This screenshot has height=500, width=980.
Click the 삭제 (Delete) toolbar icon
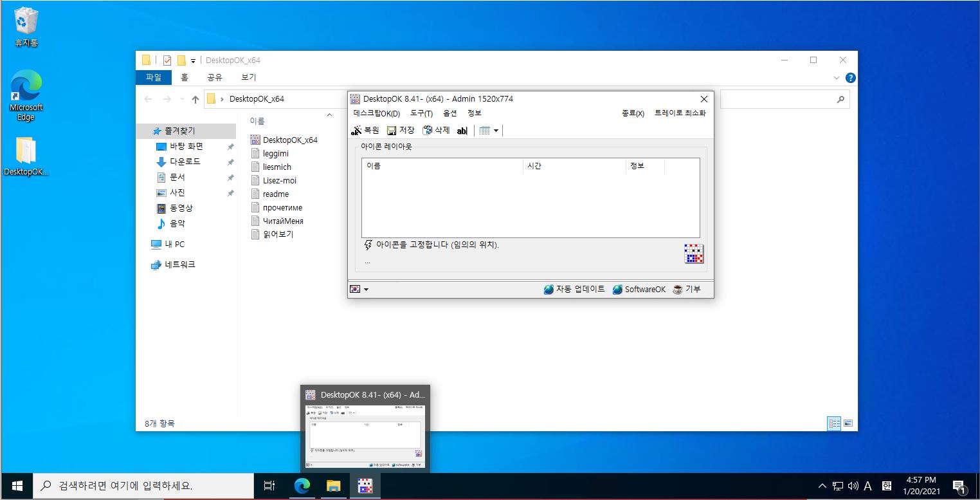(428, 130)
